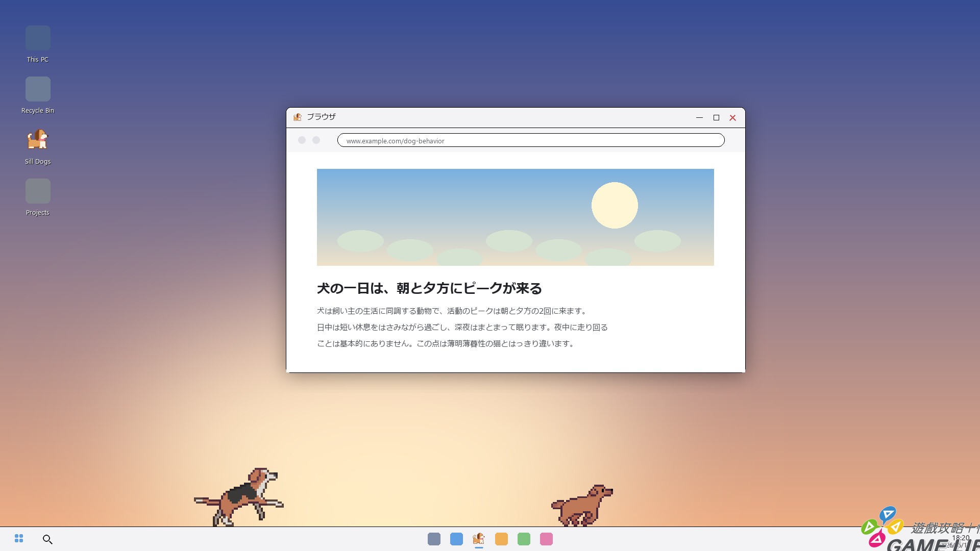Open the Sill Dogs desktop shortcut
This screenshot has height=551, width=980.
tap(38, 146)
